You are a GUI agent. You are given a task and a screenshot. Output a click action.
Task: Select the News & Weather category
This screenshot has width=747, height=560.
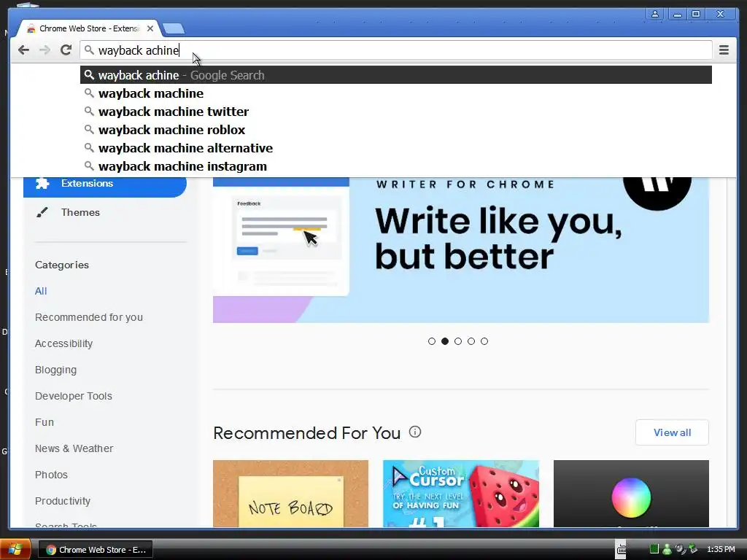pyautogui.click(x=74, y=448)
